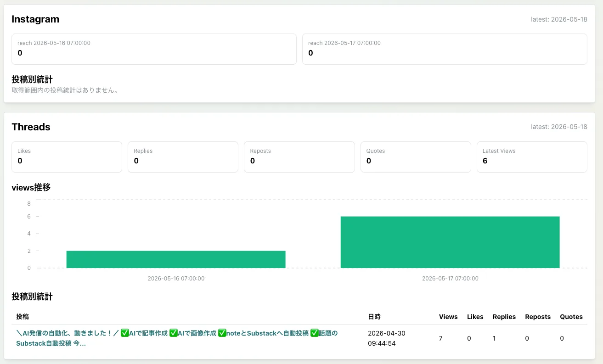Click the Quotes column header in the table
Viewport: 603px width, 364px height.
571,317
